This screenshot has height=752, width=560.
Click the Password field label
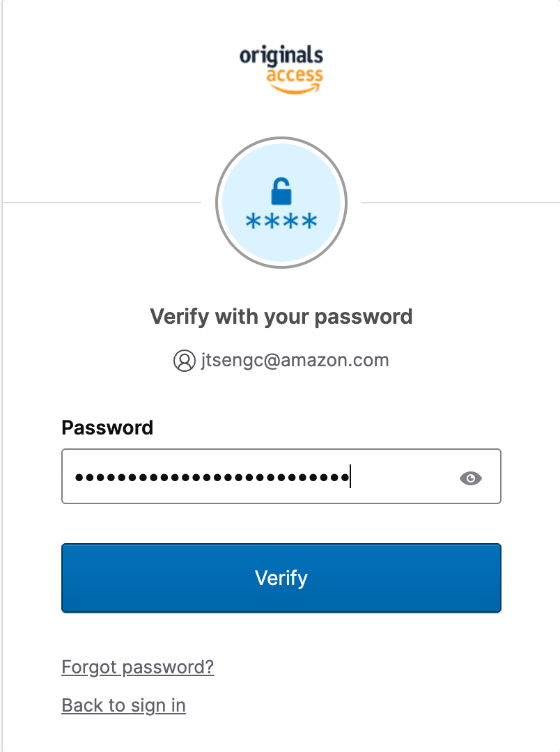pyautogui.click(x=107, y=428)
